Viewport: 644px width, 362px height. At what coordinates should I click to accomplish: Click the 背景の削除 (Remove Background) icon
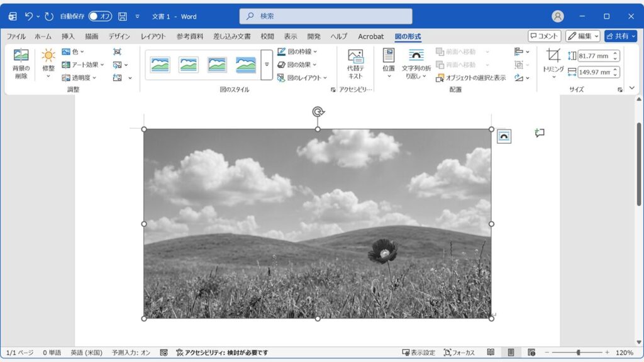[x=20, y=63]
